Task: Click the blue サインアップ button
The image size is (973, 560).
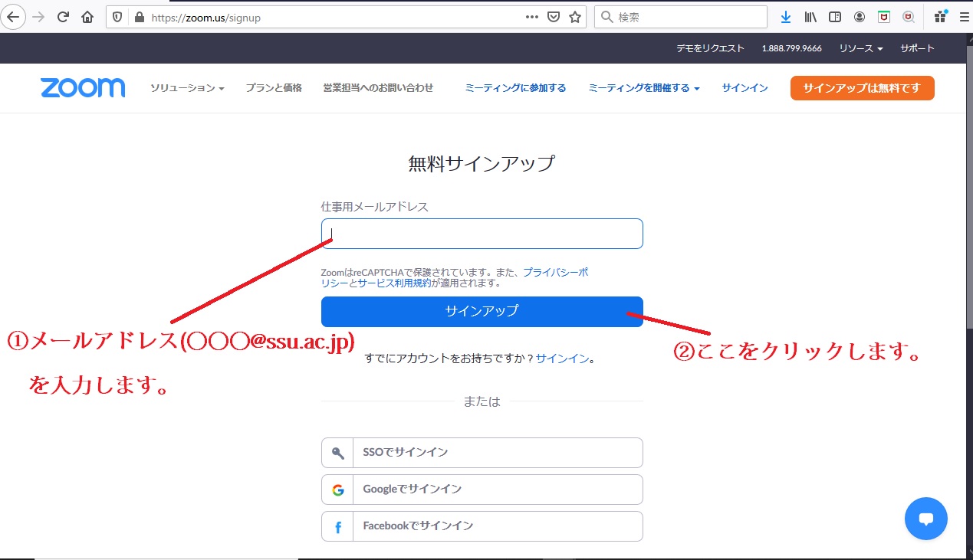Action: coord(482,311)
